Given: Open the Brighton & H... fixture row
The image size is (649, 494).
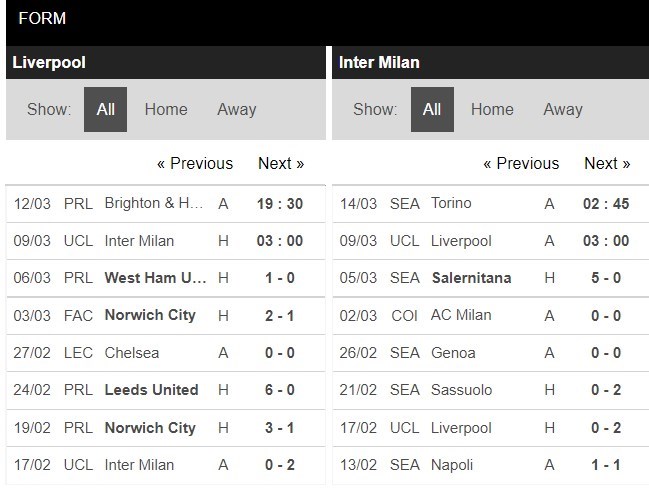Looking at the screenshot, I should (166, 204).
